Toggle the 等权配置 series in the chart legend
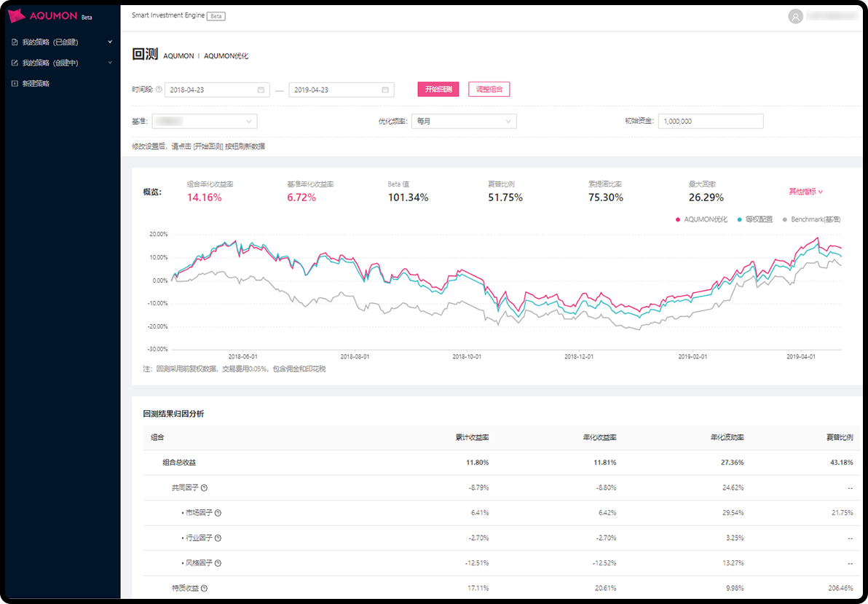The height and width of the screenshot is (604, 868). 754,219
